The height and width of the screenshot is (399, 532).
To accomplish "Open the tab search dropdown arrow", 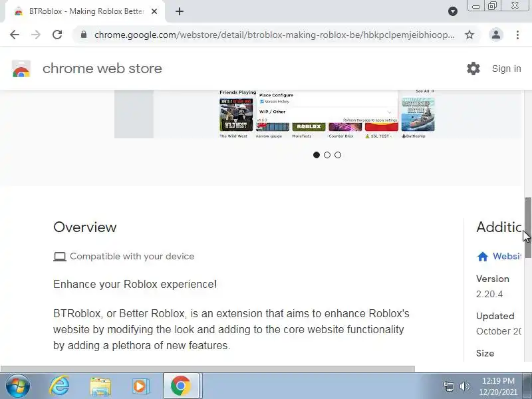I will pyautogui.click(x=453, y=11).
